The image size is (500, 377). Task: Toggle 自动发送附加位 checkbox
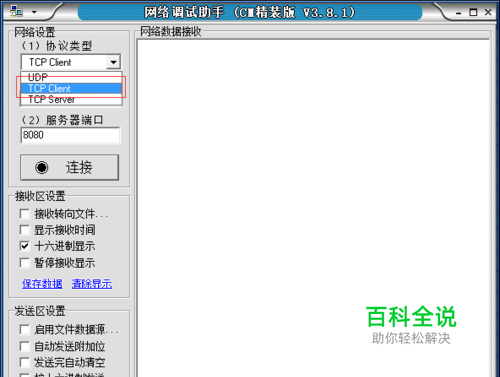tap(25, 346)
